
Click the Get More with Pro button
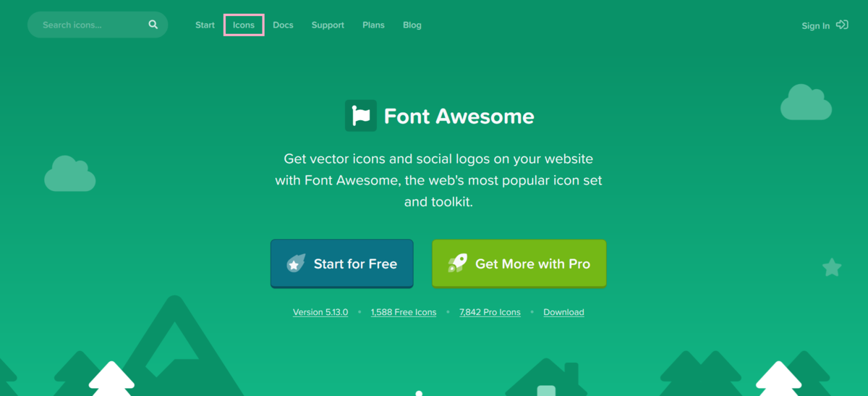tap(519, 264)
